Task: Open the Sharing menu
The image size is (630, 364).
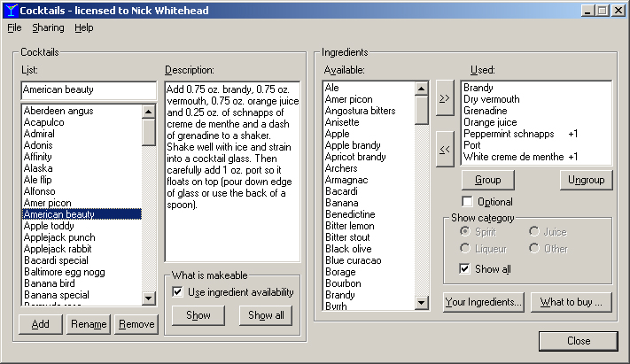Action: click(x=48, y=27)
